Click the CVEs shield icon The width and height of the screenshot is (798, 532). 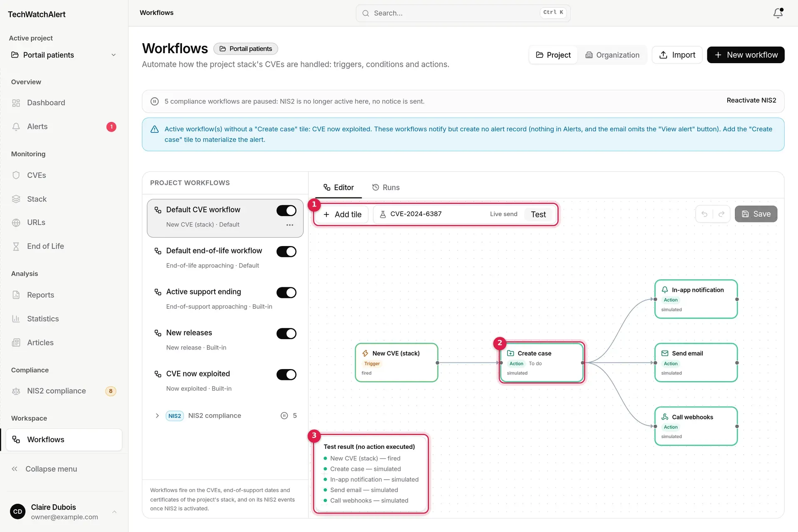coord(16,175)
